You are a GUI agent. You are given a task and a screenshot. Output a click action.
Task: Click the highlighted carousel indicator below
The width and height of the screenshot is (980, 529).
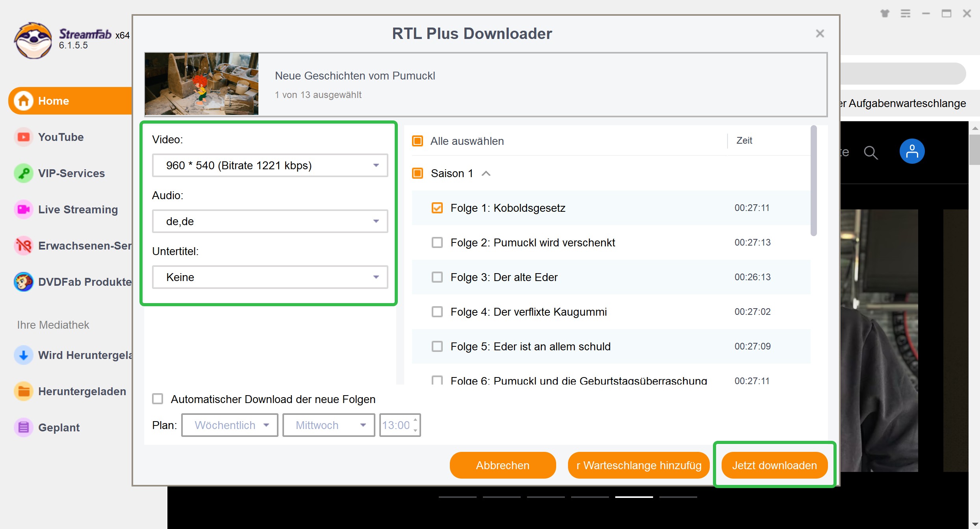pyautogui.click(x=634, y=497)
